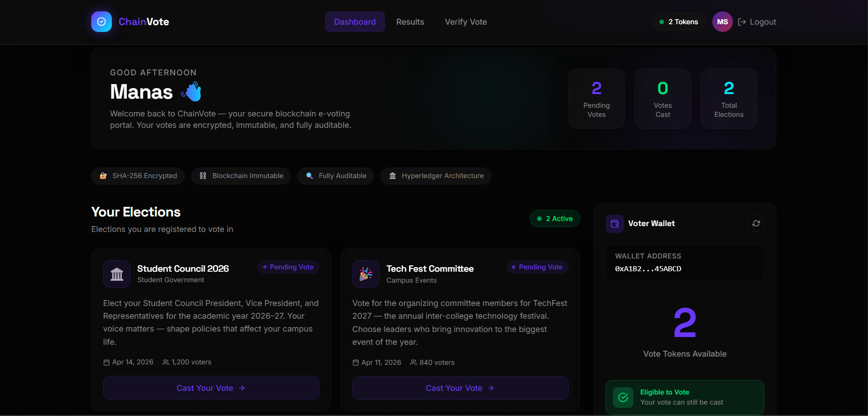The width and height of the screenshot is (868, 416).
Task: Click the SHA-256 Encrypted lock icon
Action: (104, 176)
